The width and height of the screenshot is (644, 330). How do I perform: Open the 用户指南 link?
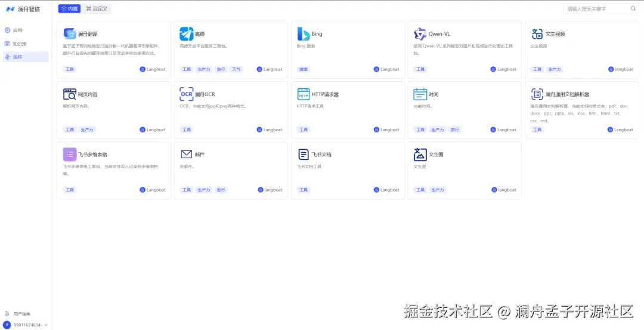coord(22,314)
